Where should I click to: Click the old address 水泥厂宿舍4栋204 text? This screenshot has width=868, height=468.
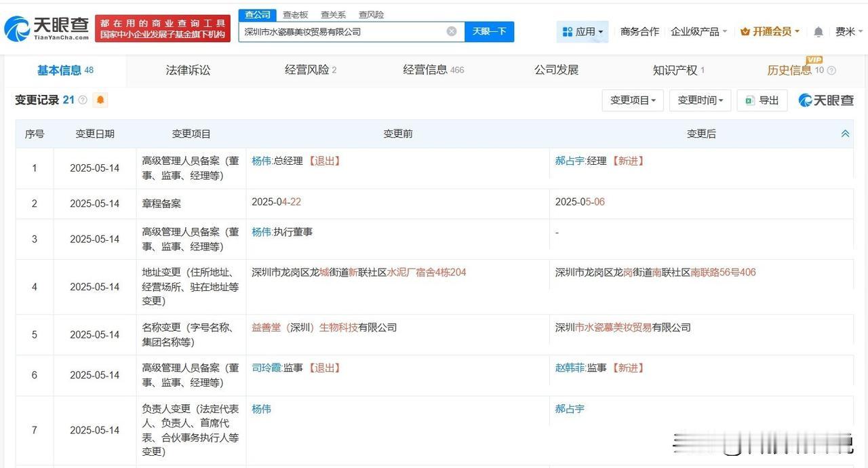pyautogui.click(x=427, y=273)
